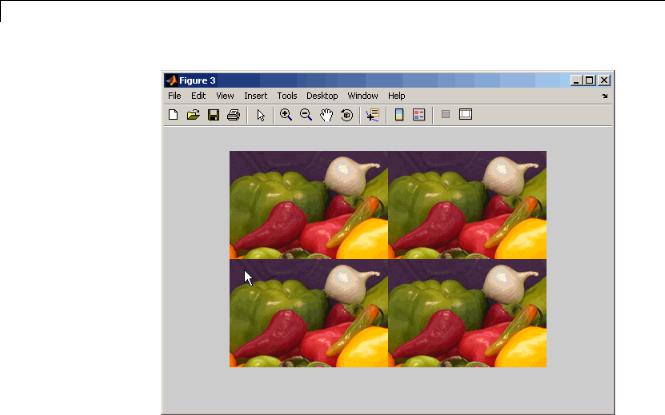Image resolution: width=665 pixels, height=415 pixels.
Task: Open the File menu
Action: 174,96
